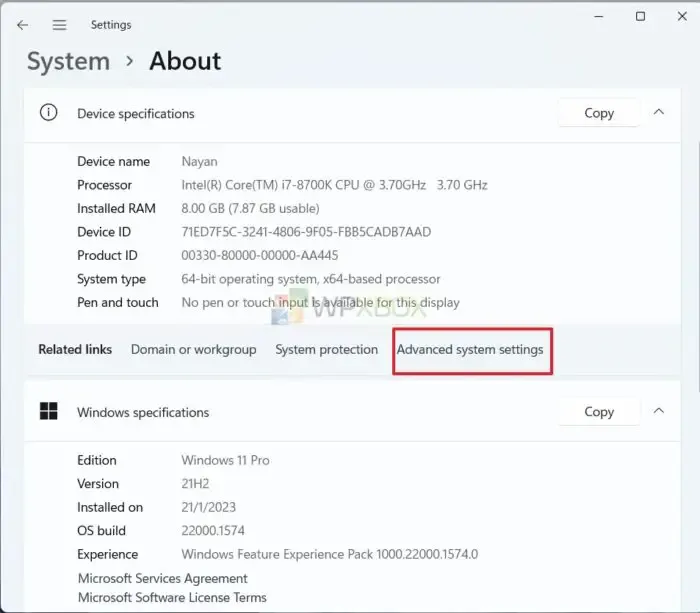The width and height of the screenshot is (700, 613).
Task: Click the Device ID label
Action: point(104,232)
